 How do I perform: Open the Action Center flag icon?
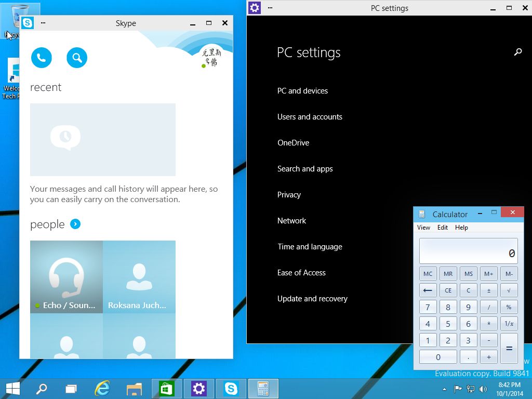[458, 389]
